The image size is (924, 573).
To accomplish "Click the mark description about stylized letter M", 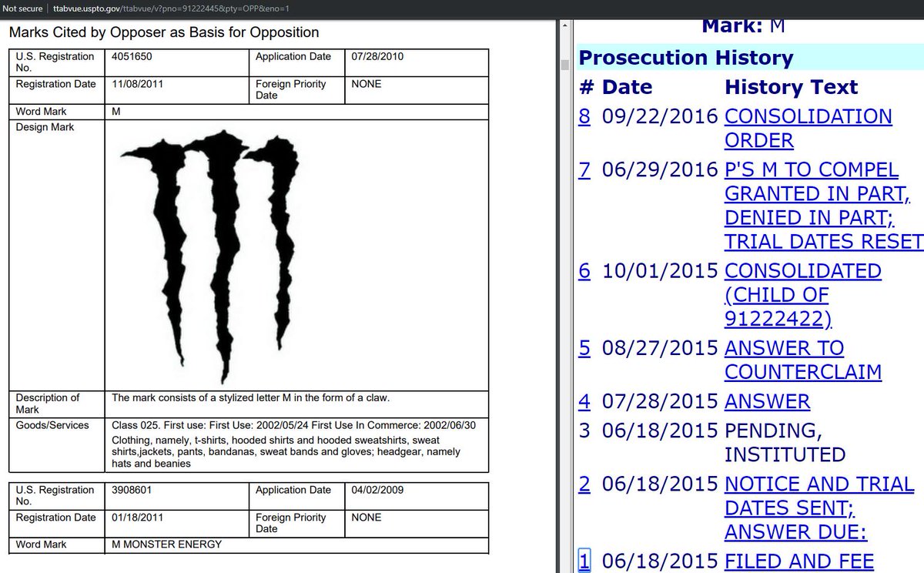I will [x=251, y=398].
